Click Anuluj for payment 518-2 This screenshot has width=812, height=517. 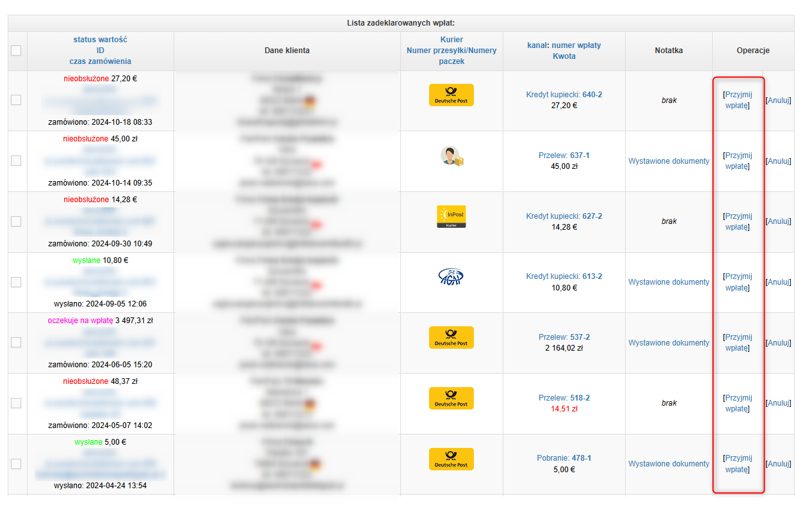[x=779, y=403]
